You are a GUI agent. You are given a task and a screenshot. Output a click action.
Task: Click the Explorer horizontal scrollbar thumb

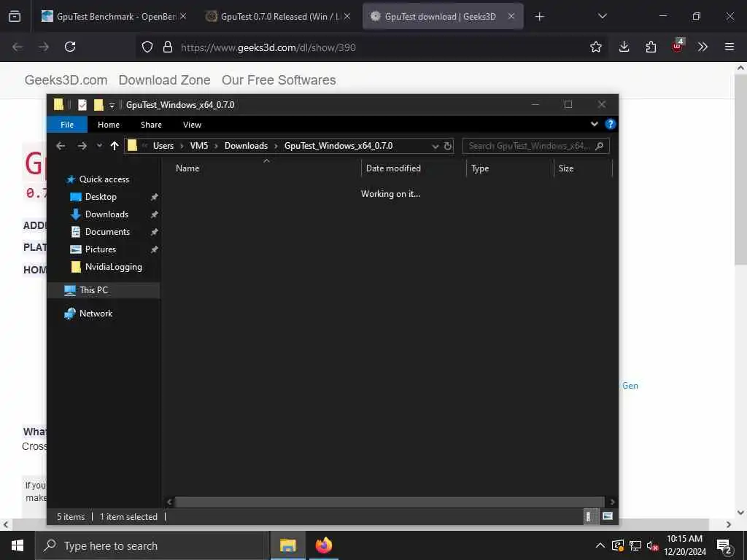pos(390,502)
